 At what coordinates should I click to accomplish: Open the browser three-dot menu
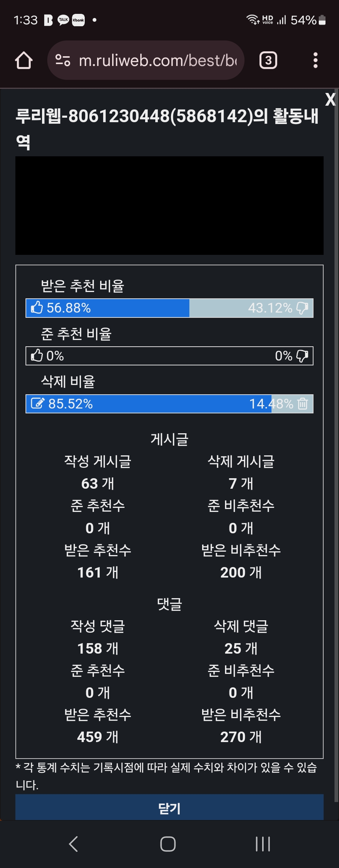point(315,60)
